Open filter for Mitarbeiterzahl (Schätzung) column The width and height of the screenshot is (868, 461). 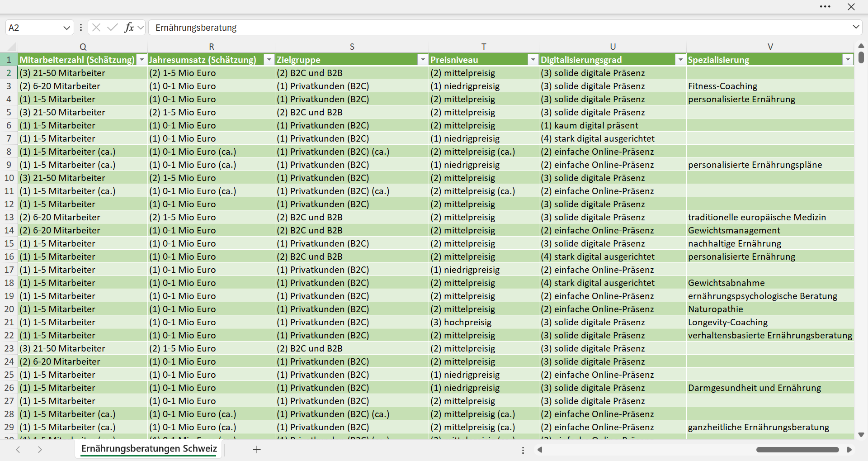[x=142, y=60]
